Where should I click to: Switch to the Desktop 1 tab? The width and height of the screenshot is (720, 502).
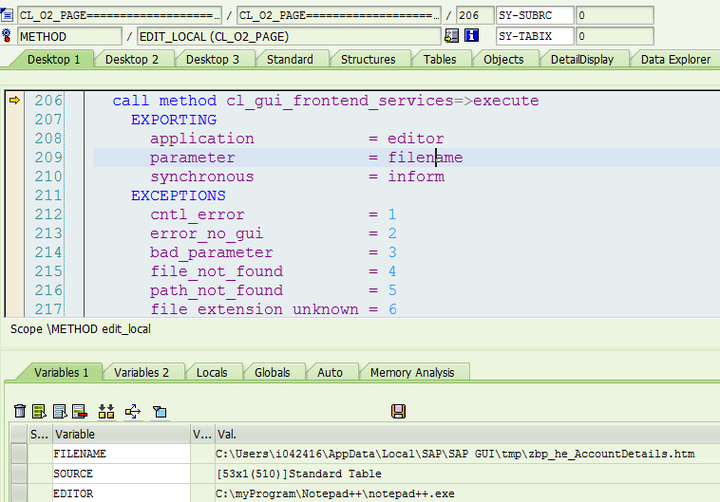53,59
